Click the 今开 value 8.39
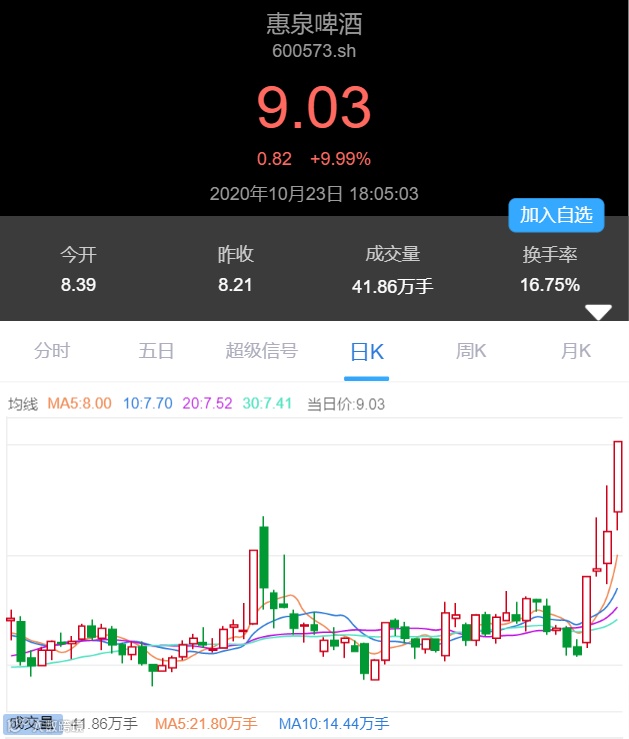The width and height of the screenshot is (629, 739). pyautogui.click(x=78, y=285)
